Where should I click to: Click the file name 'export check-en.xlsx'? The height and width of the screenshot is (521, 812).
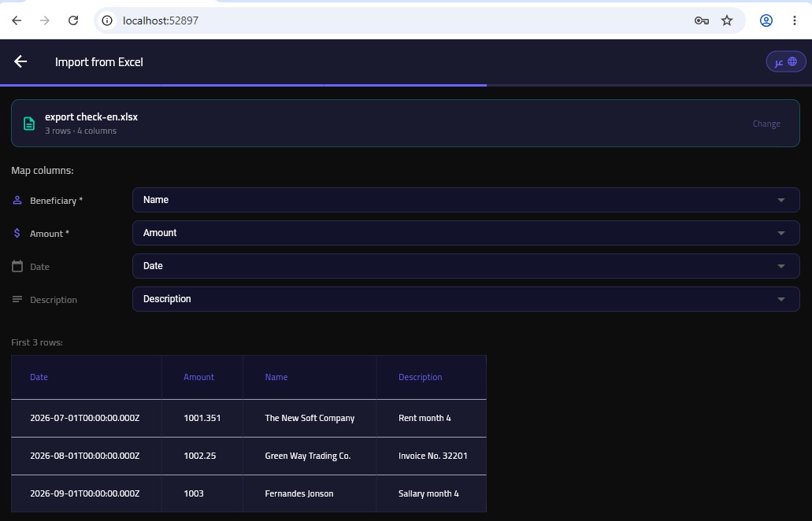(x=91, y=117)
